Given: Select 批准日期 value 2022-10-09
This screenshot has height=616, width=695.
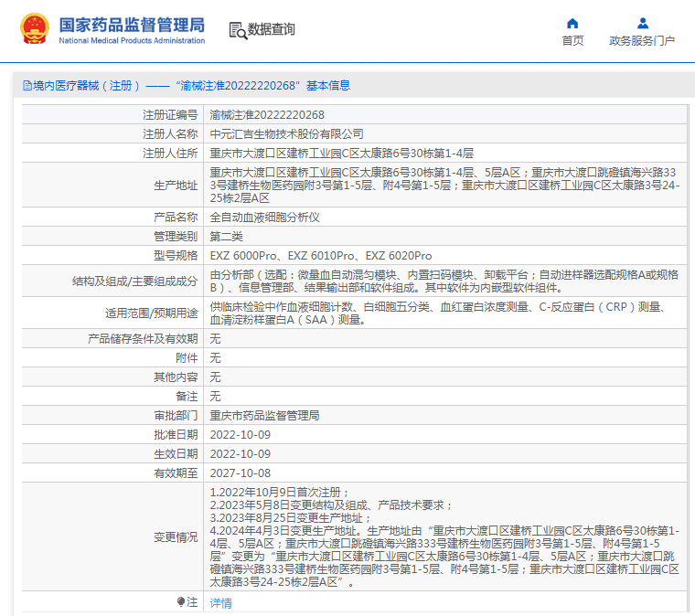Looking at the screenshot, I should pos(241,435).
